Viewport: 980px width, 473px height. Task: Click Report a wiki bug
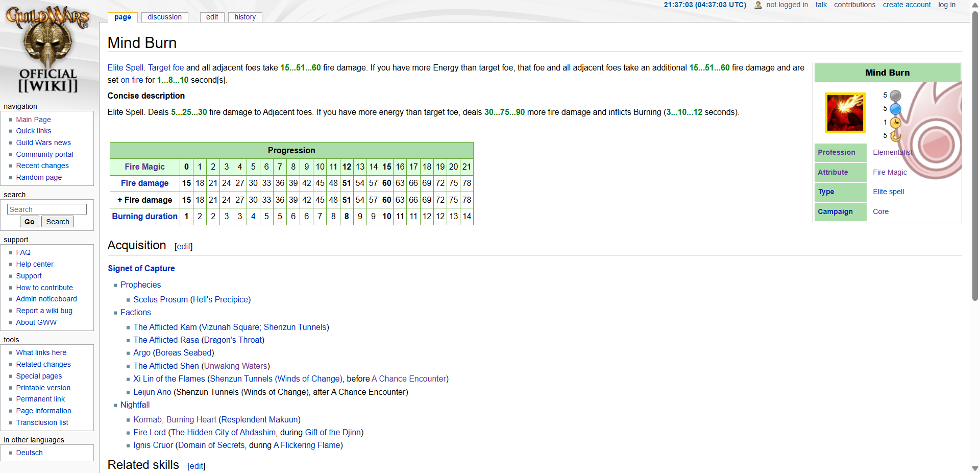click(44, 311)
